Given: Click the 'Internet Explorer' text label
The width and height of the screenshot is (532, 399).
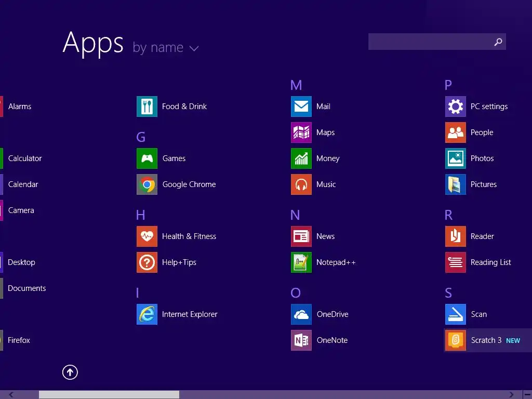Looking at the screenshot, I should (190, 314).
